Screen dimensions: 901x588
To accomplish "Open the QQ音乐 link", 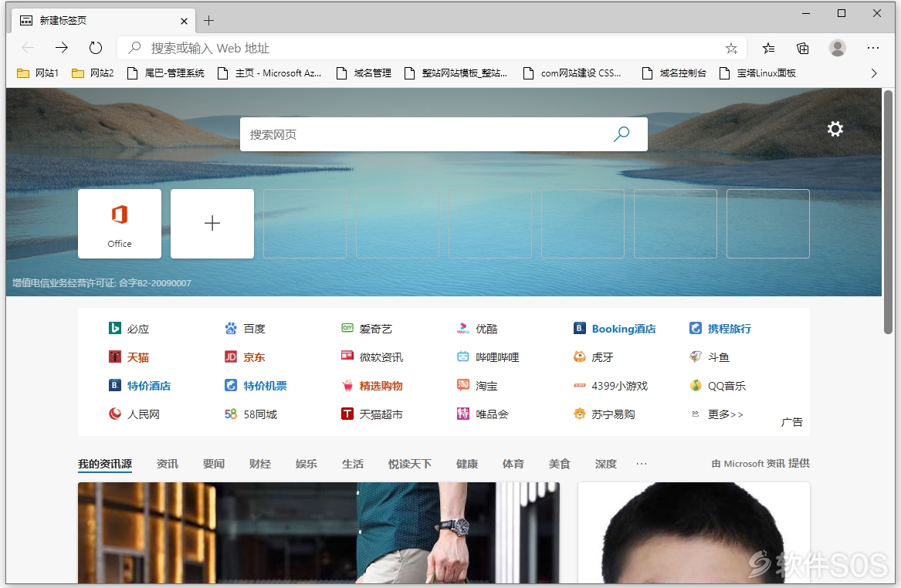I will coord(718,386).
